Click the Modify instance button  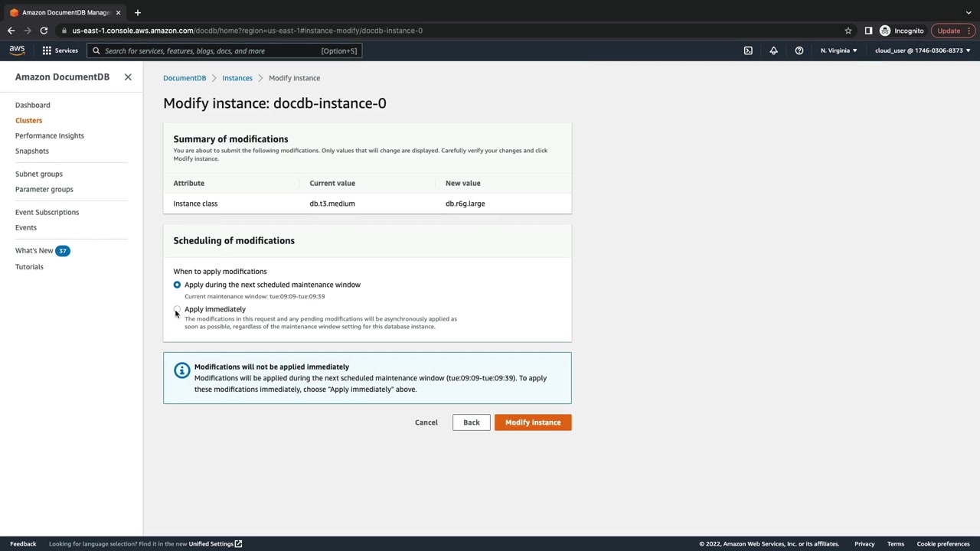point(533,422)
